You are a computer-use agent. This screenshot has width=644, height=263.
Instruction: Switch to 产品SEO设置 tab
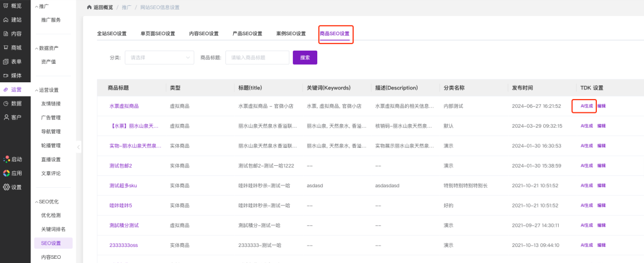[247, 34]
